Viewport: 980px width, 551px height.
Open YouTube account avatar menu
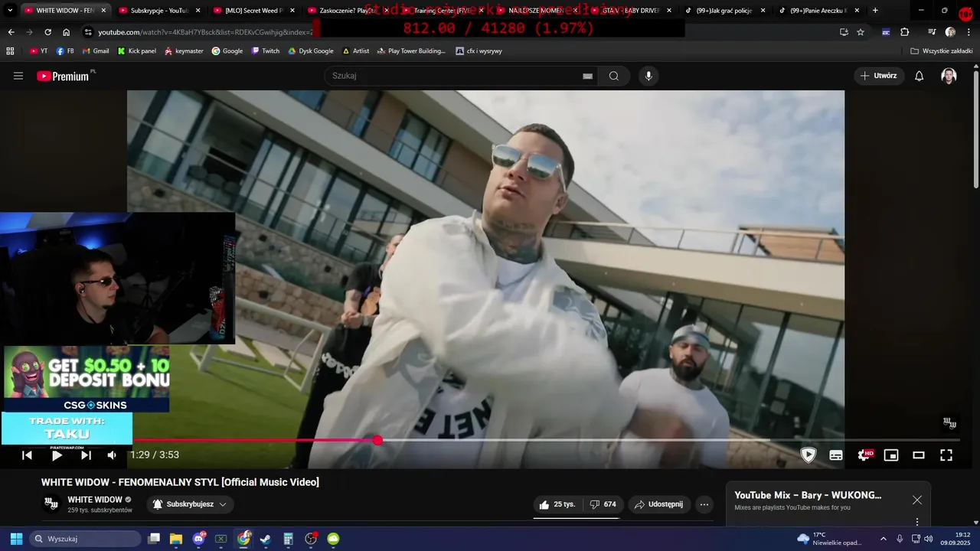point(949,76)
